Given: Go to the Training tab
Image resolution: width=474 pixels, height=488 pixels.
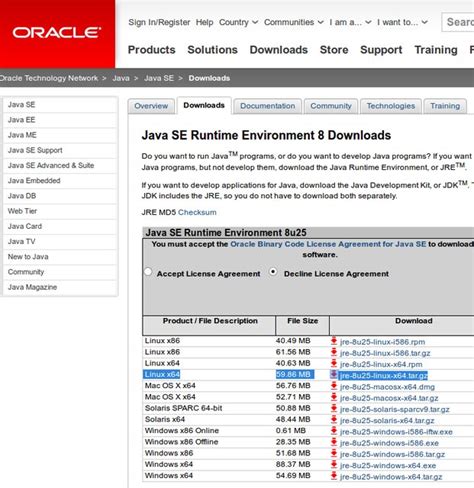Looking at the screenshot, I should point(445,106).
